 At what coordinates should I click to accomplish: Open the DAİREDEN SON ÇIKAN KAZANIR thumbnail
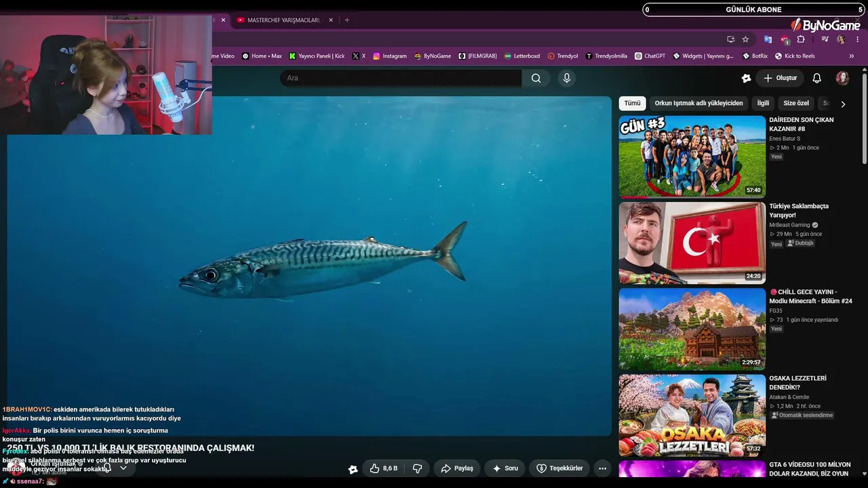click(x=692, y=157)
